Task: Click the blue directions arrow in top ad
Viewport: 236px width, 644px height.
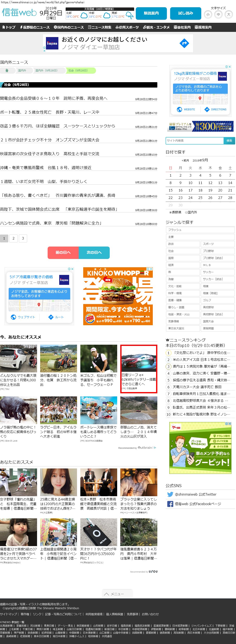Action: (184, 43)
